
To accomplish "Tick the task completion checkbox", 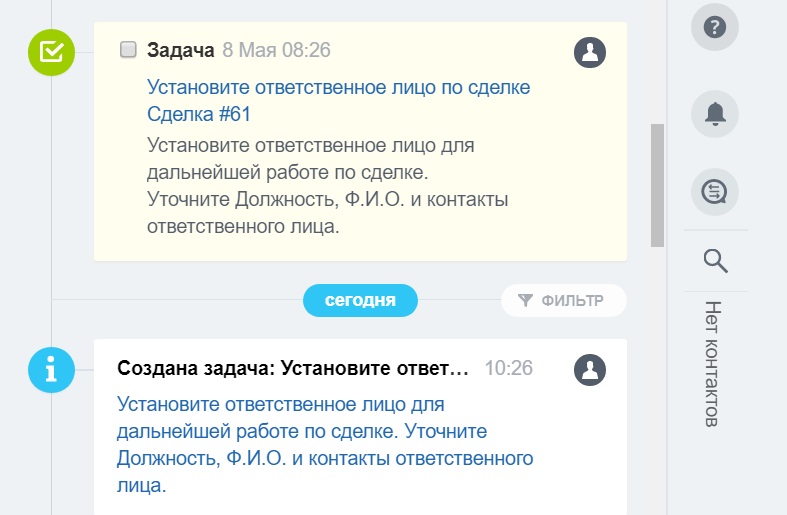I will coord(128,50).
